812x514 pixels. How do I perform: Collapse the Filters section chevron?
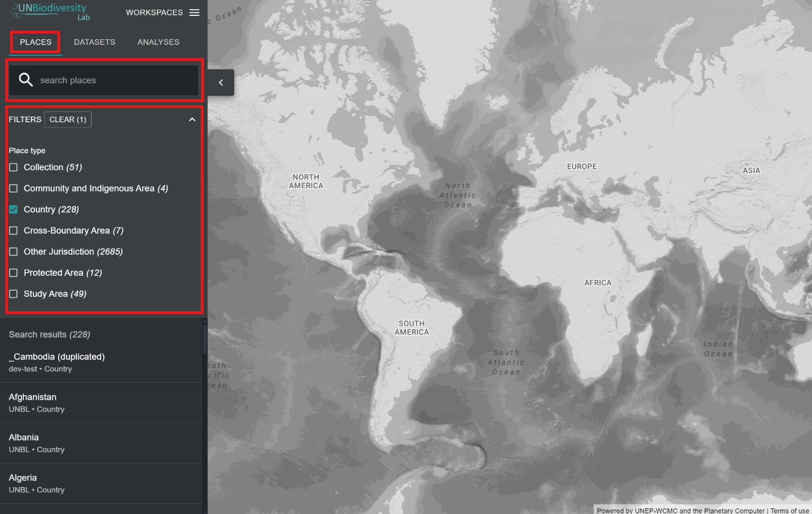point(192,119)
